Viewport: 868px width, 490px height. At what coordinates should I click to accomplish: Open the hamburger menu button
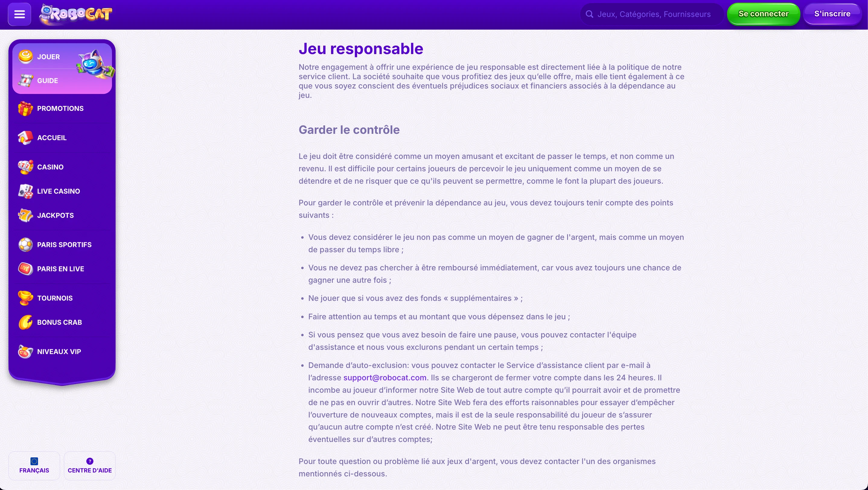20,14
